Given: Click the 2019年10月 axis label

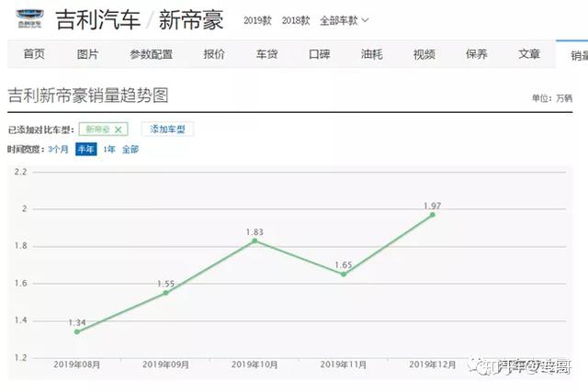Looking at the screenshot, I should [x=254, y=364].
